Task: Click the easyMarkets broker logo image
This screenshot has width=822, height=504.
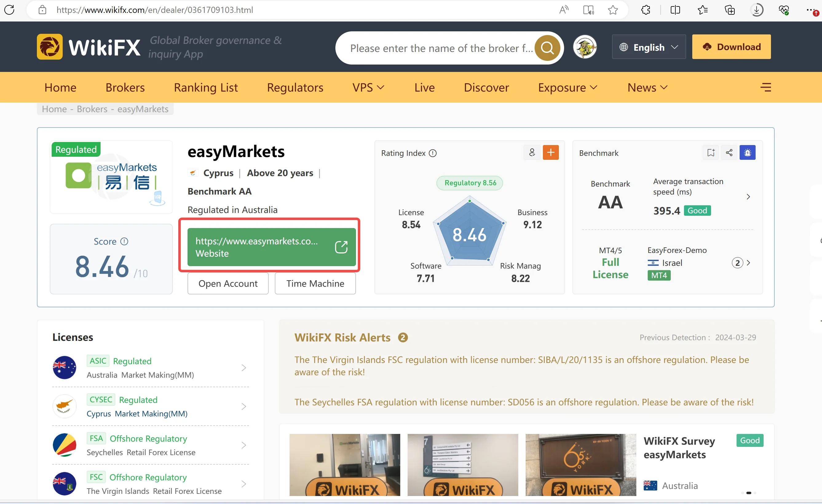Action: point(111,177)
